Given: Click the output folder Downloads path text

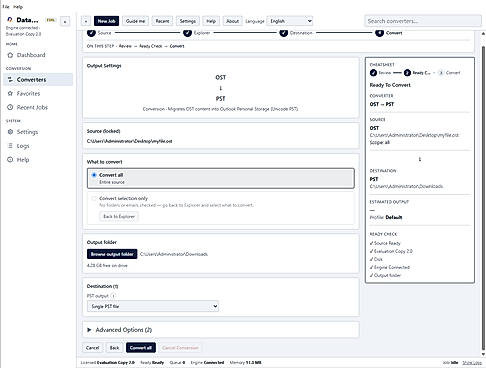Looking at the screenshot, I should tap(174, 254).
